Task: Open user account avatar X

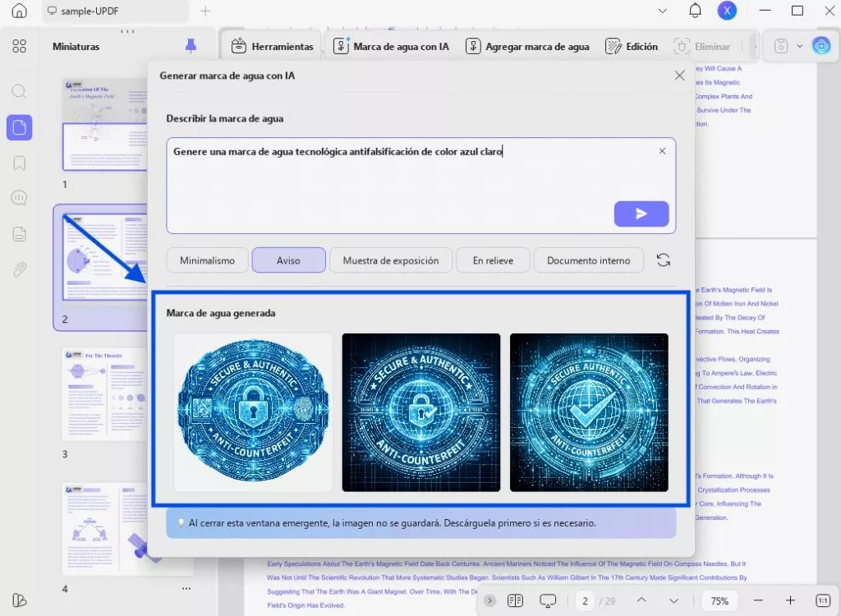Action: (727, 11)
